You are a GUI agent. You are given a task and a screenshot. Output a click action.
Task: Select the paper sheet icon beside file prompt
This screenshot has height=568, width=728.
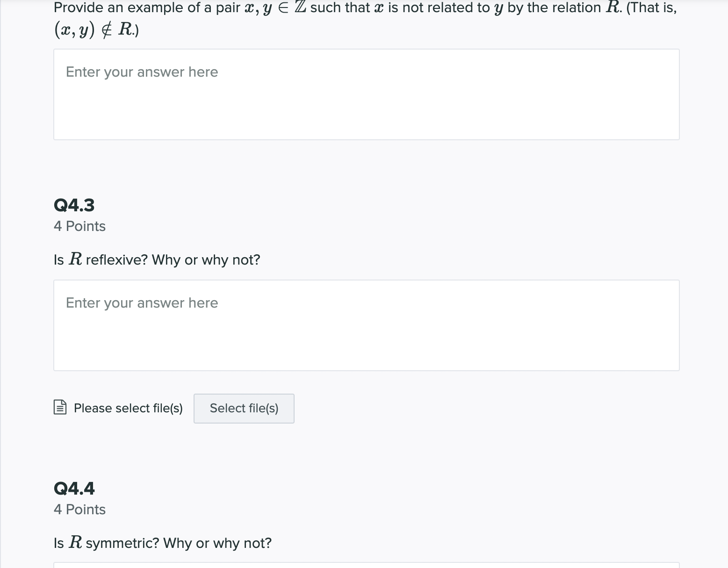[59, 408]
